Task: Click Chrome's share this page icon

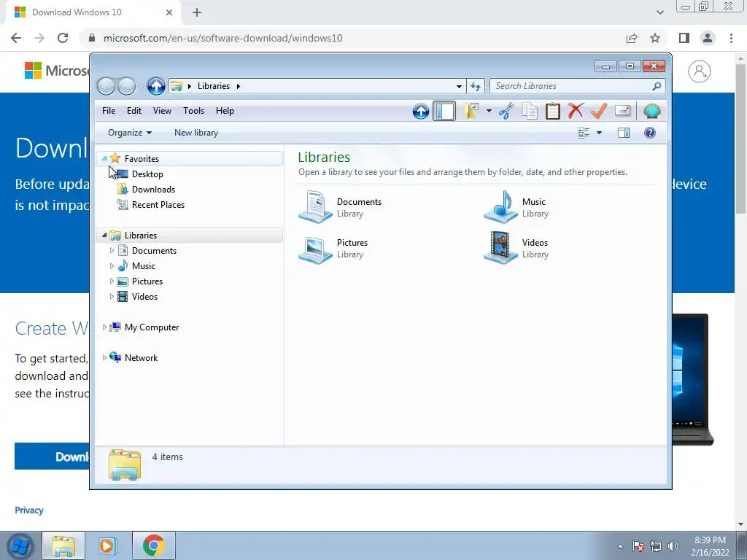Action: (632, 38)
